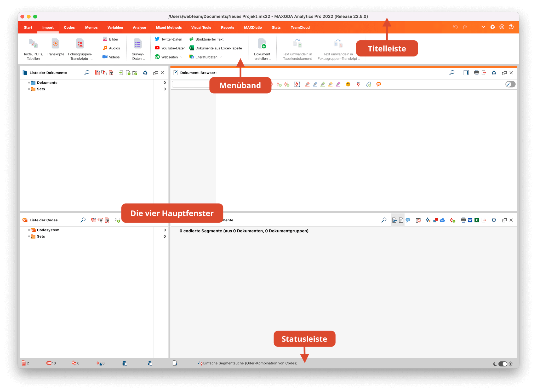Switch to the Codes tab
Image resolution: width=537 pixels, height=392 pixels.
[69, 27]
